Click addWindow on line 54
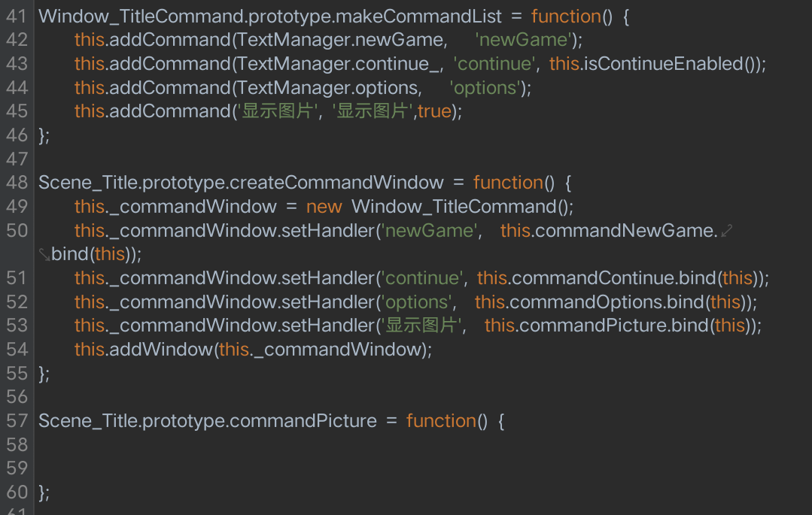The image size is (812, 515). [x=160, y=350]
